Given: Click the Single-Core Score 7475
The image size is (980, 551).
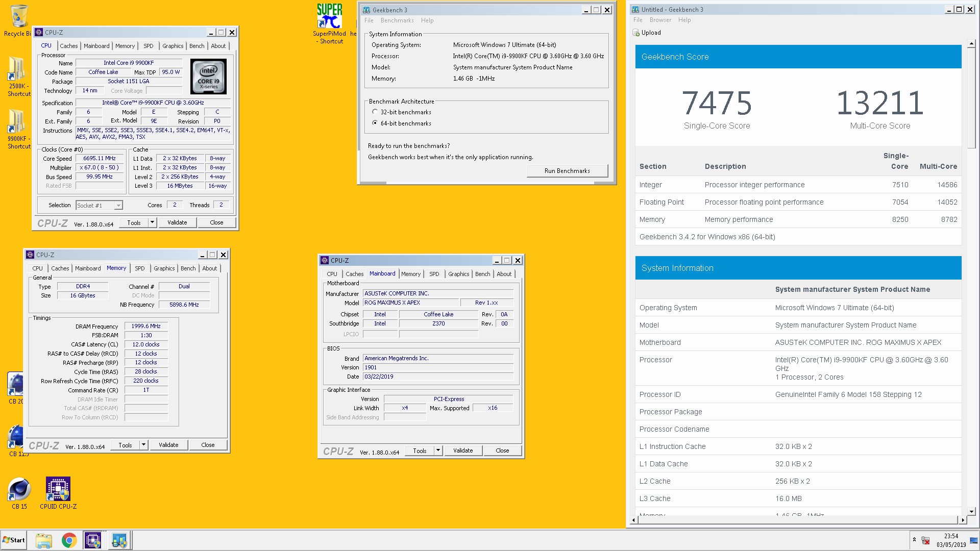Looking at the screenshot, I should 717,103.
